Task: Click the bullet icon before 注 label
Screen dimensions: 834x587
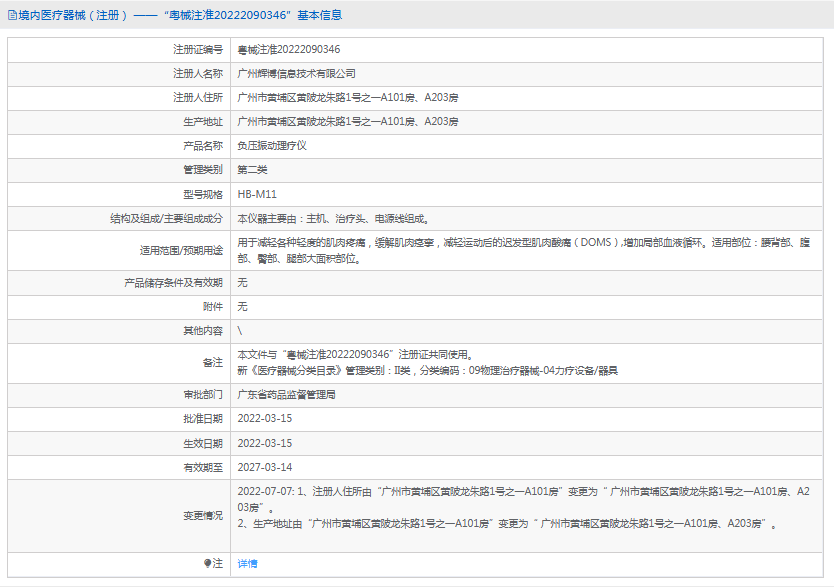Action: click(207, 563)
